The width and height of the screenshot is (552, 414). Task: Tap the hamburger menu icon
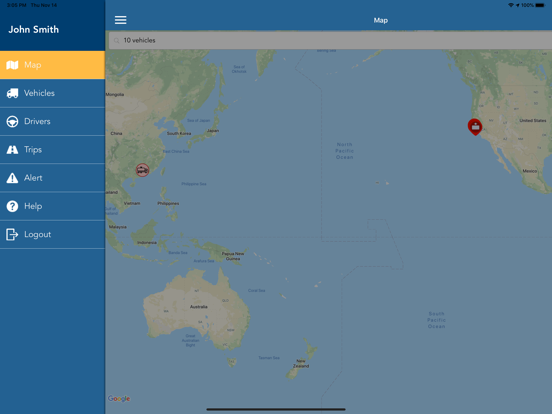click(x=120, y=20)
